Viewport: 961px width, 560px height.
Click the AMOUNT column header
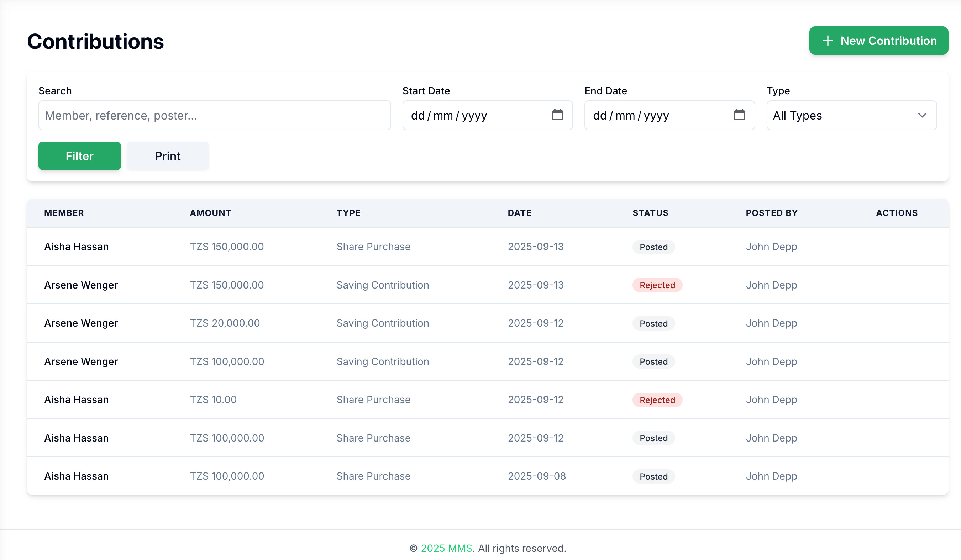pyautogui.click(x=210, y=213)
